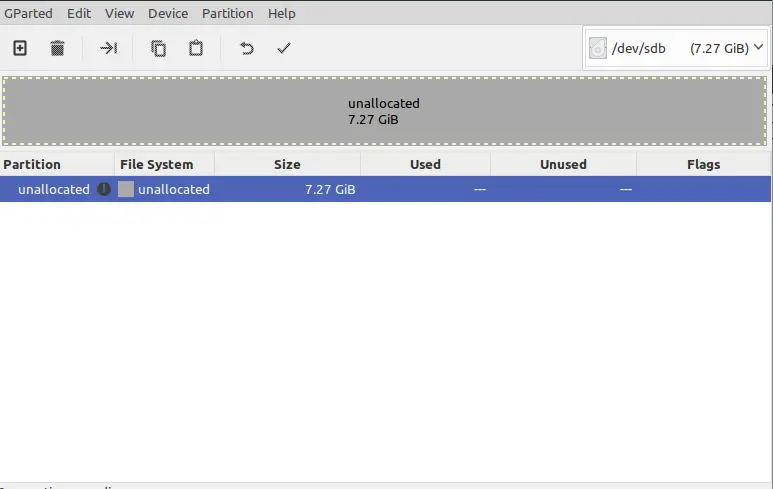Click the Used cell showing dashes
773x489 pixels.
click(480, 189)
